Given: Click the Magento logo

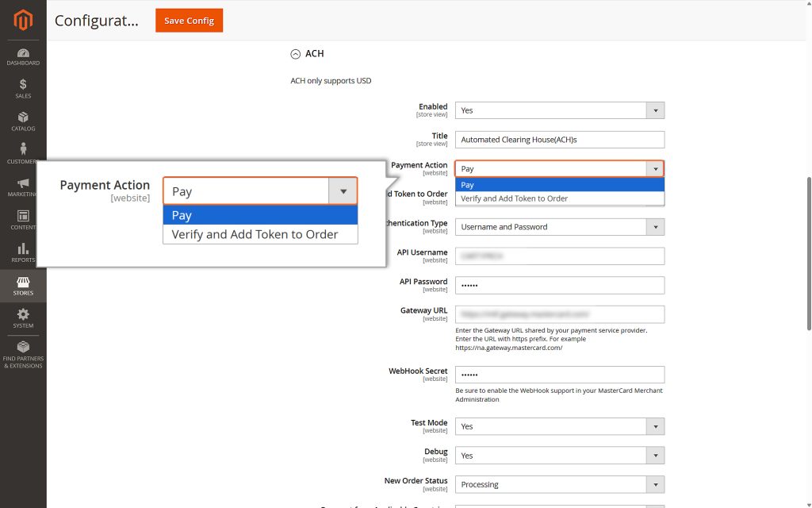Looking at the screenshot, I should pyautogui.click(x=23, y=21).
